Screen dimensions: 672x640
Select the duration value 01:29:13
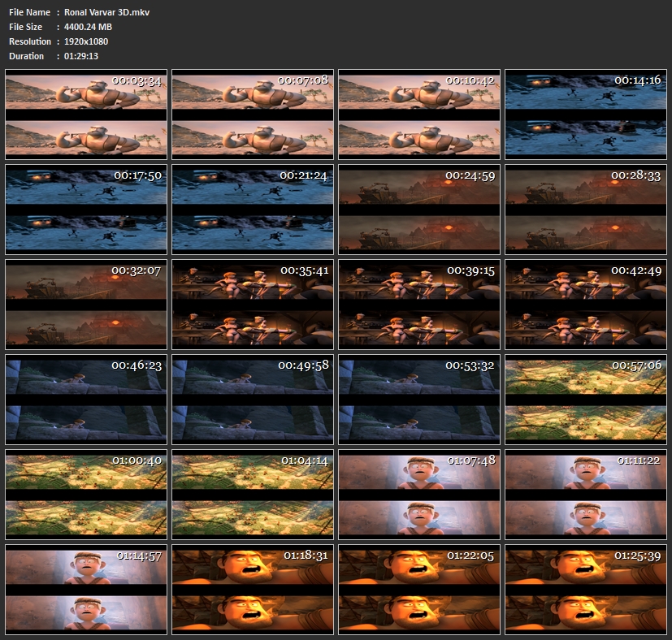coord(81,56)
